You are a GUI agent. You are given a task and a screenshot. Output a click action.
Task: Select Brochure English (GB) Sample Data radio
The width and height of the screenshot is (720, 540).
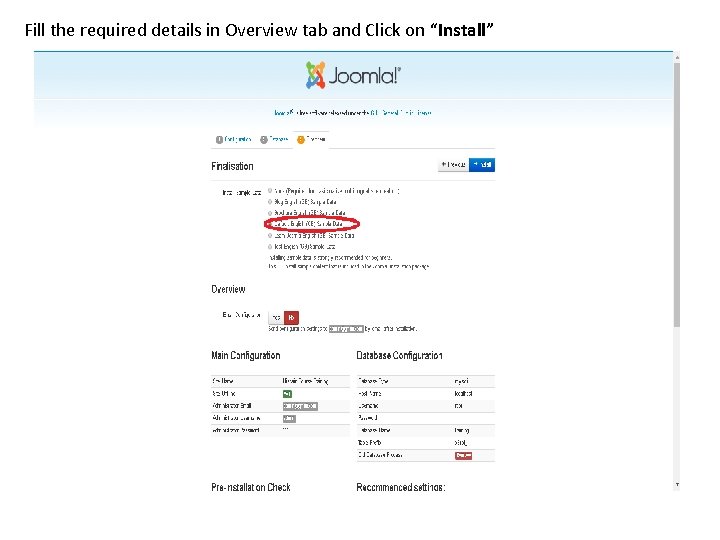click(270, 213)
